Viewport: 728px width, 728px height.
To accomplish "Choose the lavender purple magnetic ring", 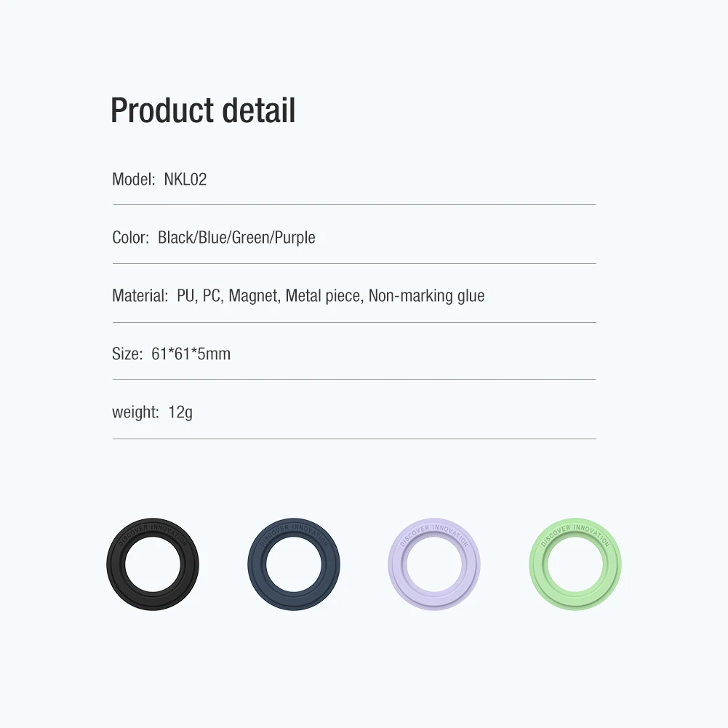I will point(434,564).
